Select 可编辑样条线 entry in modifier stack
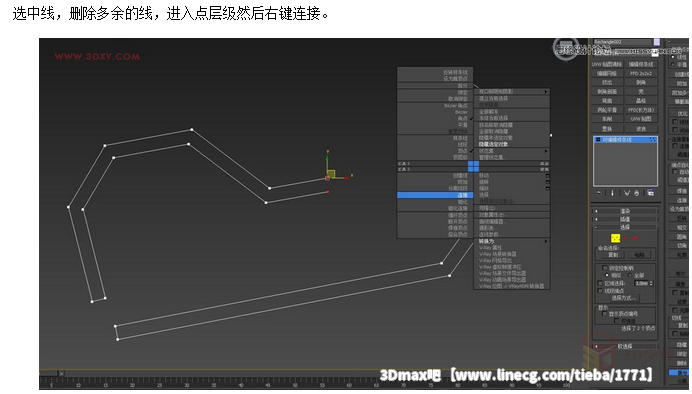692x394 pixels. tap(626, 139)
